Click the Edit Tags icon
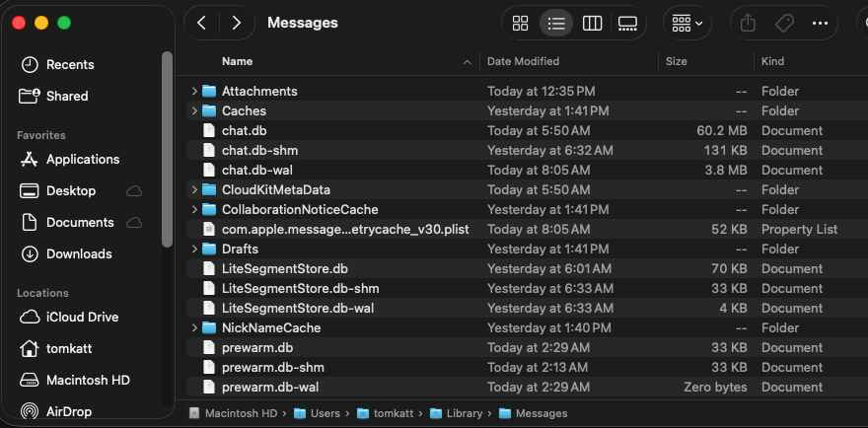 coord(784,24)
